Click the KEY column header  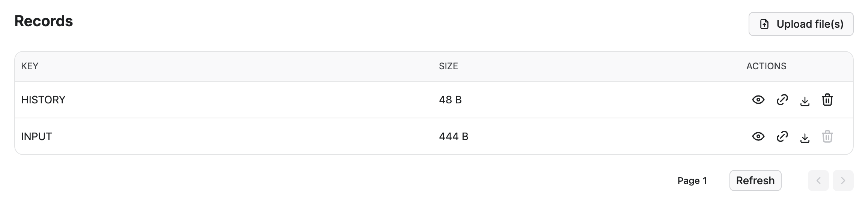coord(30,66)
